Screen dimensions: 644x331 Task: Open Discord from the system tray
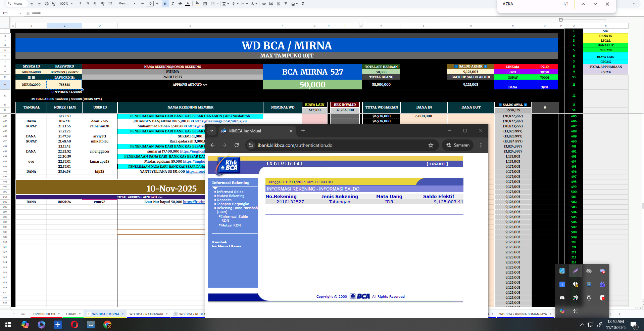(x=562, y=298)
